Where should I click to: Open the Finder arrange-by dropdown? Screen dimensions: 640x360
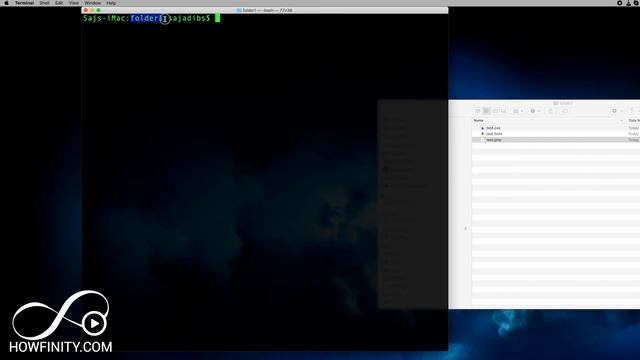point(518,111)
